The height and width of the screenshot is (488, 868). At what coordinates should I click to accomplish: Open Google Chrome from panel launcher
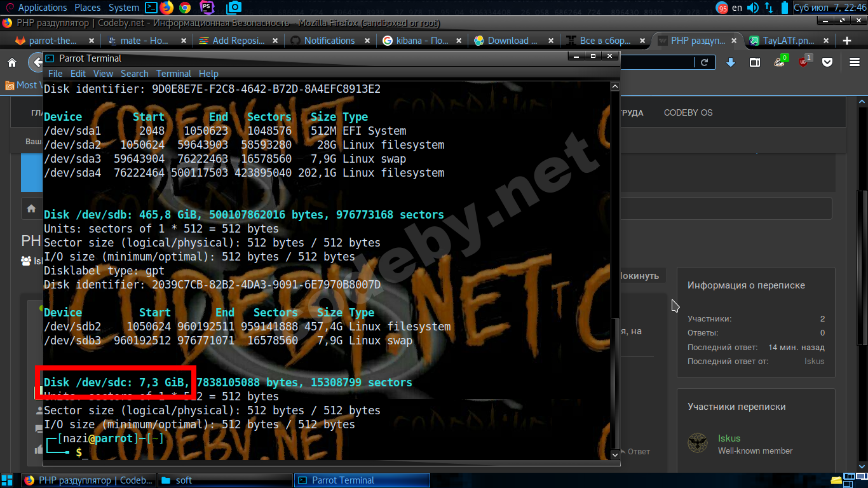[185, 8]
